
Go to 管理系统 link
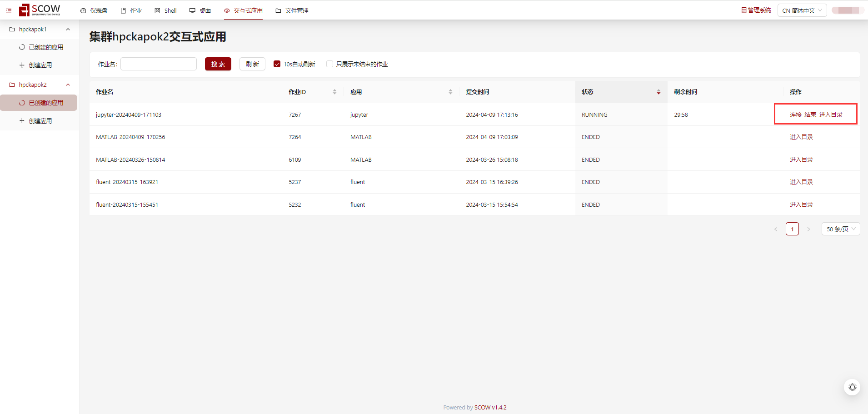point(756,10)
